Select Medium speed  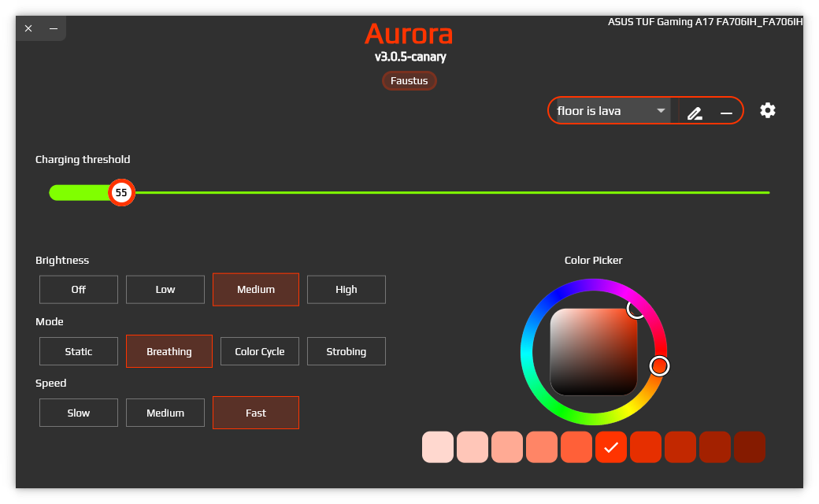(x=165, y=413)
